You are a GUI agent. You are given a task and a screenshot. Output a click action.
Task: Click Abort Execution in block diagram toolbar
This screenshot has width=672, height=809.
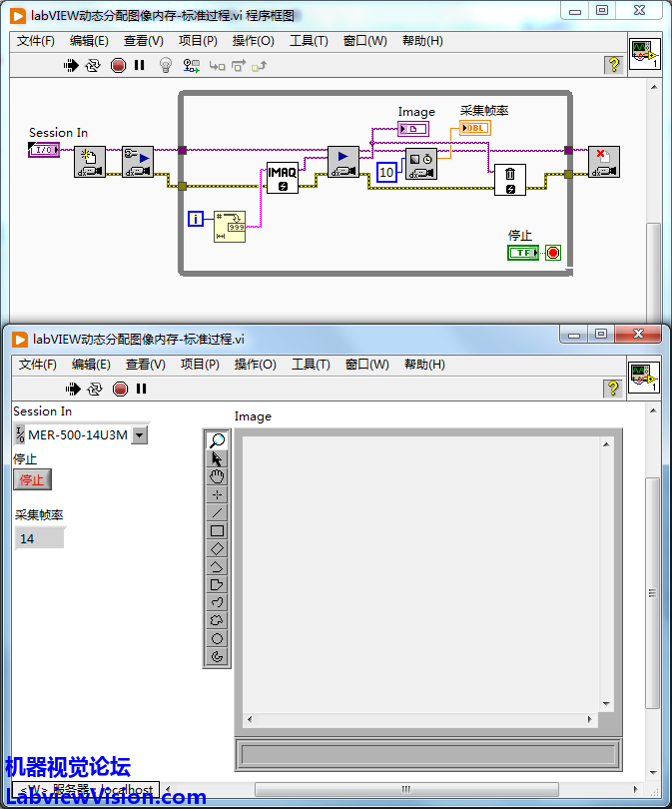(118, 65)
